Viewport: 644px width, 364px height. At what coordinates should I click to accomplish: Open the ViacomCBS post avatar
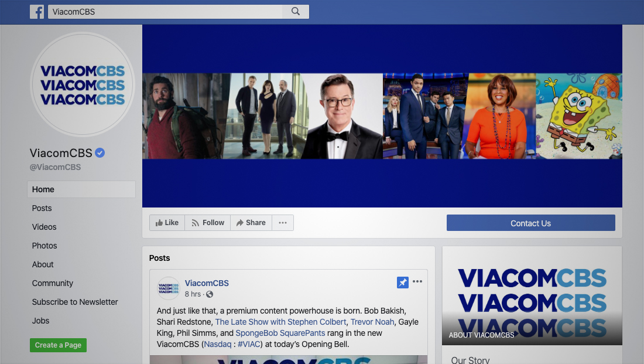(x=169, y=288)
